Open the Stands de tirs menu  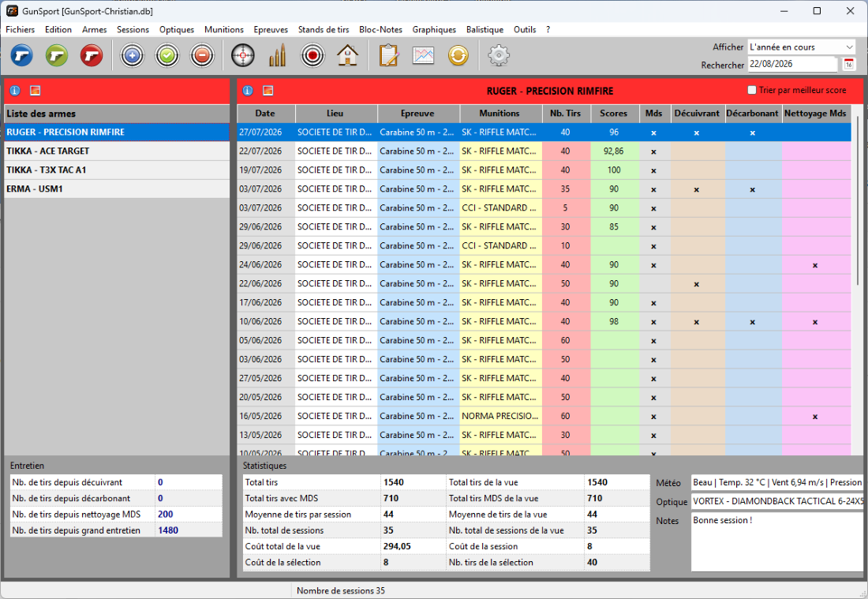pyautogui.click(x=324, y=29)
